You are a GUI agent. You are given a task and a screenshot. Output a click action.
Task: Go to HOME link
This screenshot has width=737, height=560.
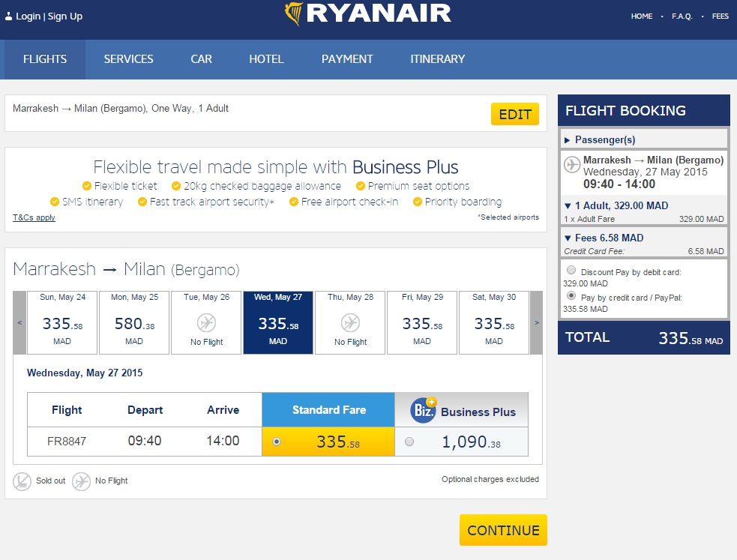click(x=642, y=16)
